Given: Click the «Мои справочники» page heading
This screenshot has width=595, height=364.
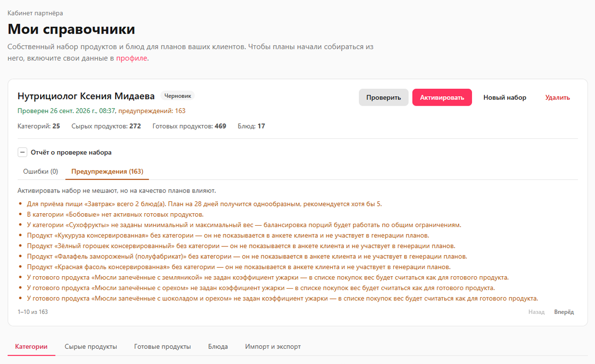Looking at the screenshot, I should point(71,29).
